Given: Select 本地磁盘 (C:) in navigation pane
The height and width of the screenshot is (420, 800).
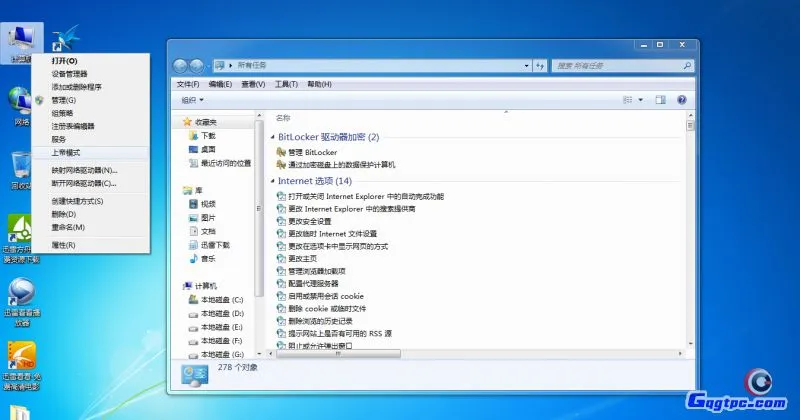Looking at the screenshot, I should pyautogui.click(x=216, y=300).
